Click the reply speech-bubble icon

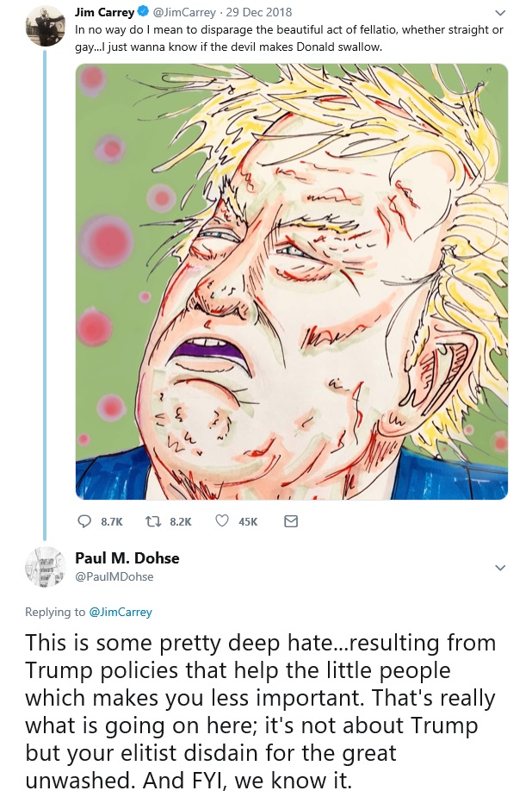pos(84,521)
